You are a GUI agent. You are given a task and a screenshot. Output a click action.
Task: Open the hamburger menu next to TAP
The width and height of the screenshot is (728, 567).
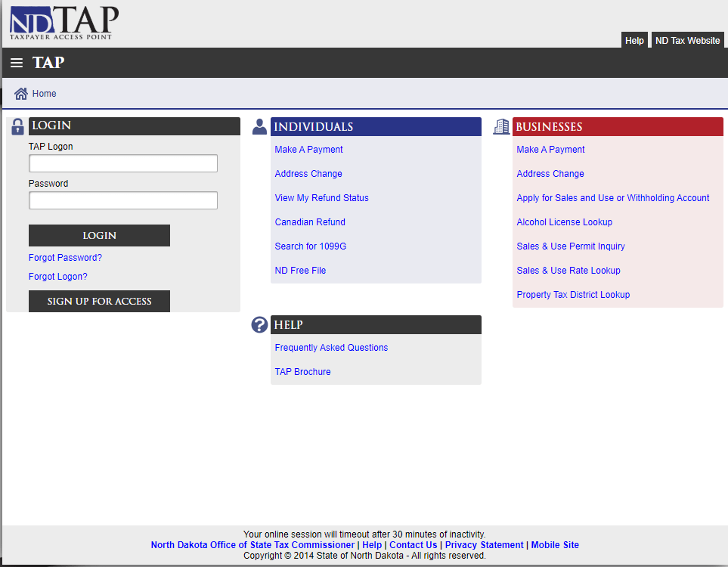click(x=17, y=63)
